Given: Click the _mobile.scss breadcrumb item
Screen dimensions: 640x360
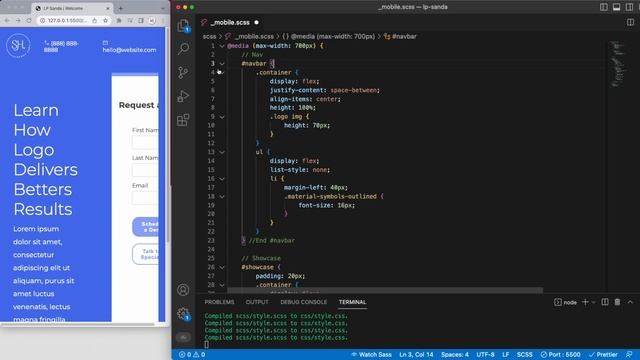Looking at the screenshot, I should click(254, 36).
